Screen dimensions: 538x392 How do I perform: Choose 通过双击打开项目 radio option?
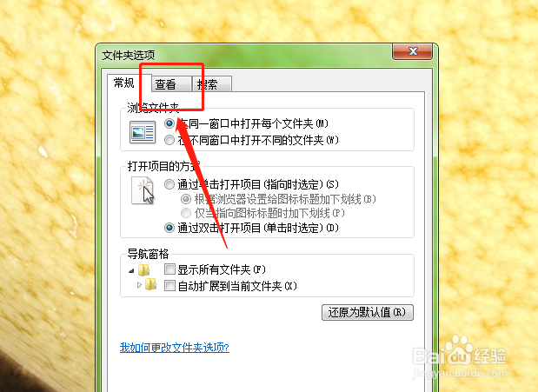[169, 228]
